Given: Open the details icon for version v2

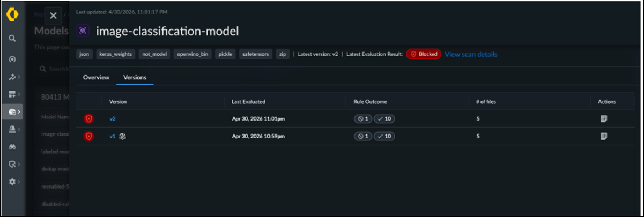Looking at the screenshot, I should [x=604, y=119].
